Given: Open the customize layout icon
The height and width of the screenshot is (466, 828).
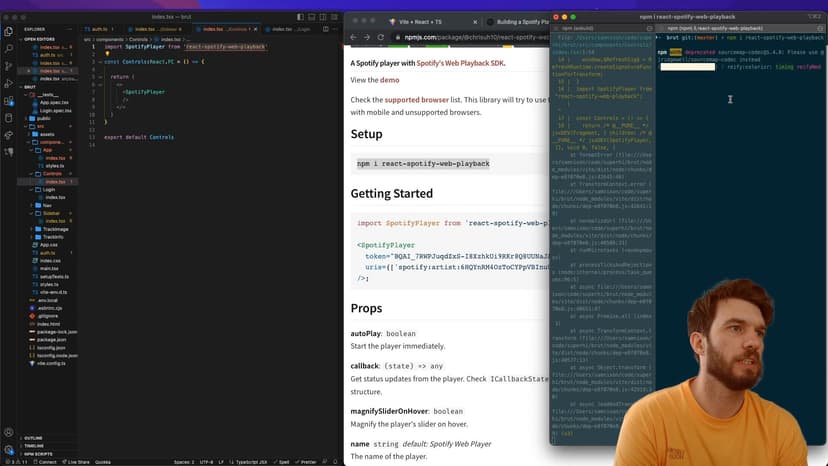Looking at the screenshot, I should pyautogui.click(x=334, y=17).
